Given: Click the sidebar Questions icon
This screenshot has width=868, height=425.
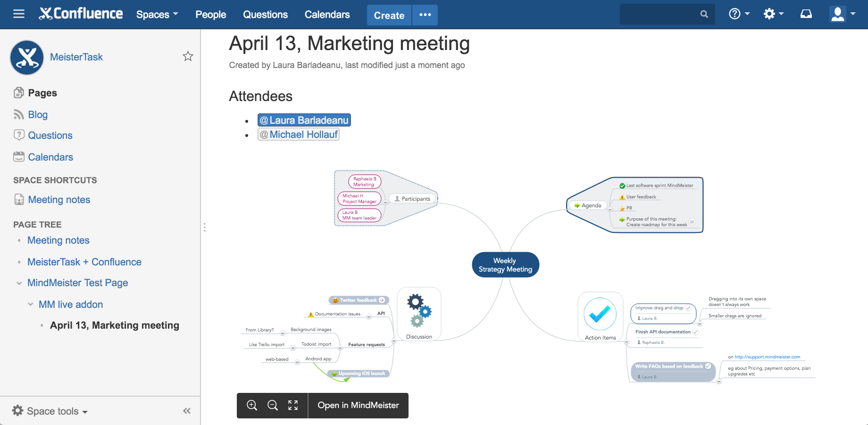Looking at the screenshot, I should tap(19, 135).
